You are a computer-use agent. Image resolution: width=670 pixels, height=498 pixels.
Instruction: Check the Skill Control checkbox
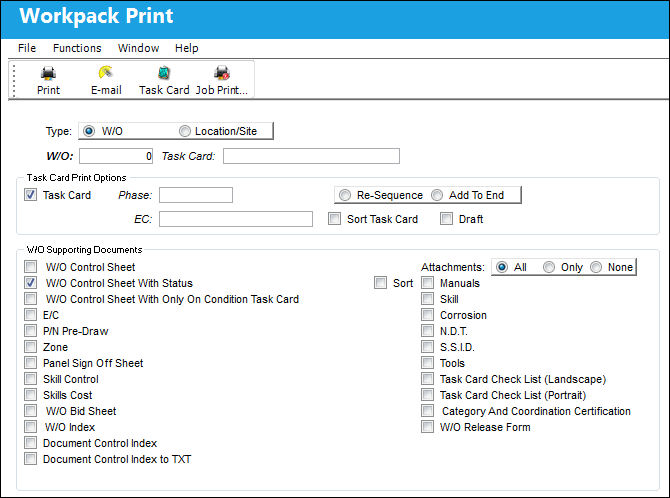point(30,378)
